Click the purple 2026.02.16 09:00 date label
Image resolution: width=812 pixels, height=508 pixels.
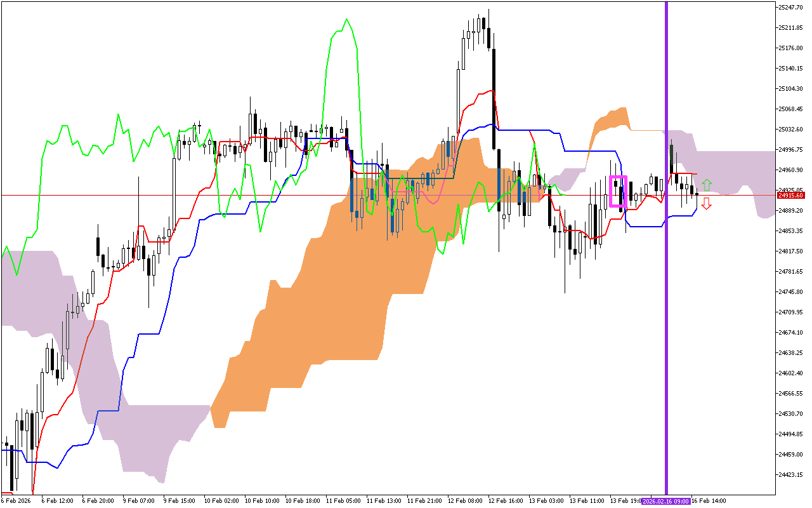665,501
